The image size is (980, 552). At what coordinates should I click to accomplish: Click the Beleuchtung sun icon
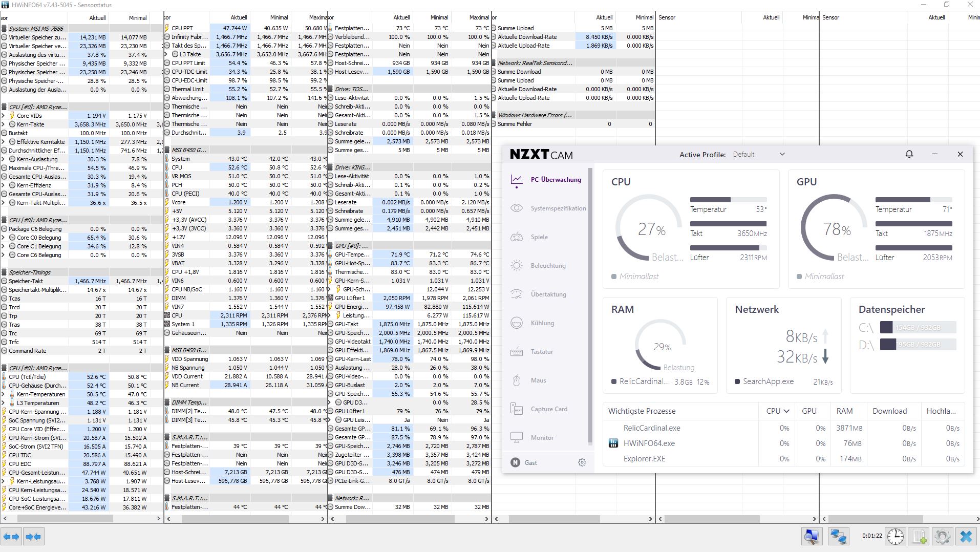[517, 266]
